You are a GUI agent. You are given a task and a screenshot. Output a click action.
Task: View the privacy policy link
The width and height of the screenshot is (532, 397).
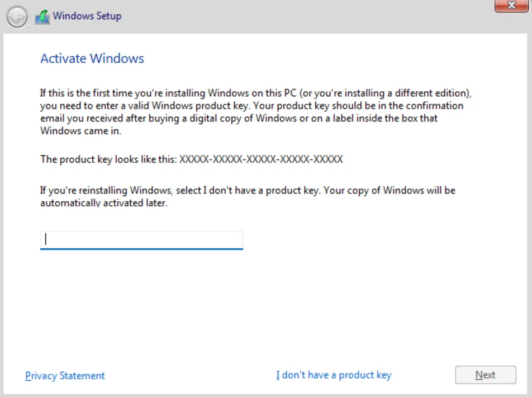64,375
